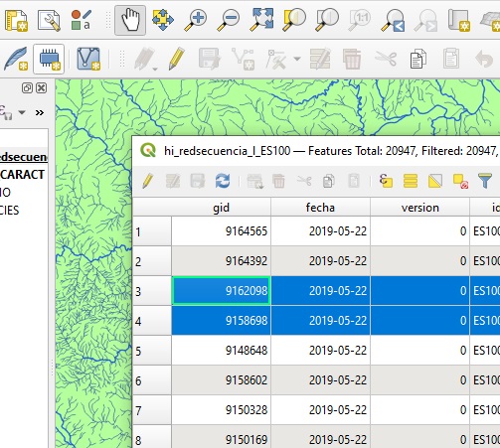500x448 pixels.
Task: Open the New Print Layout icon
Action: [x=16, y=21]
